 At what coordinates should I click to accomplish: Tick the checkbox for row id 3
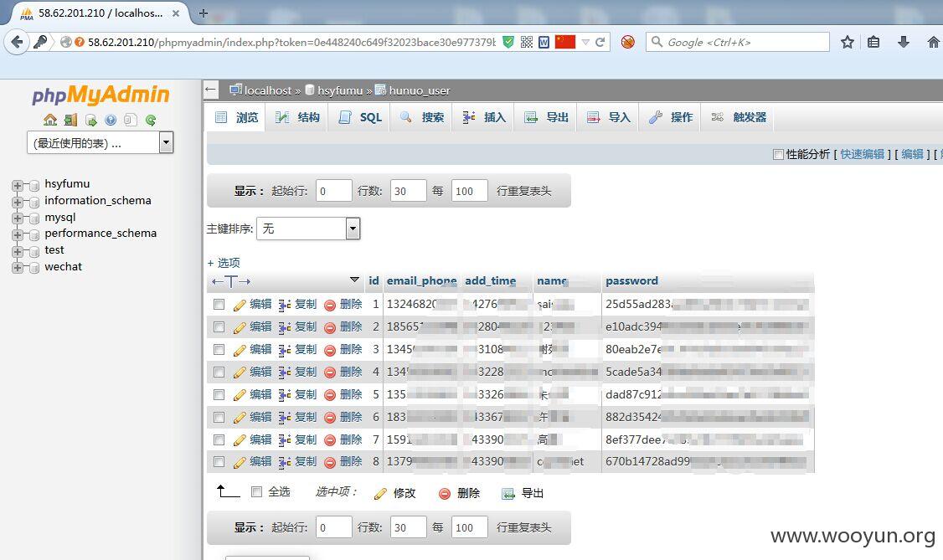(219, 350)
